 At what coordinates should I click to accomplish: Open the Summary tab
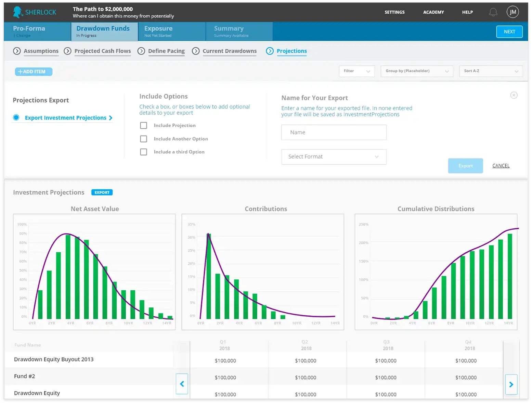[239, 31]
